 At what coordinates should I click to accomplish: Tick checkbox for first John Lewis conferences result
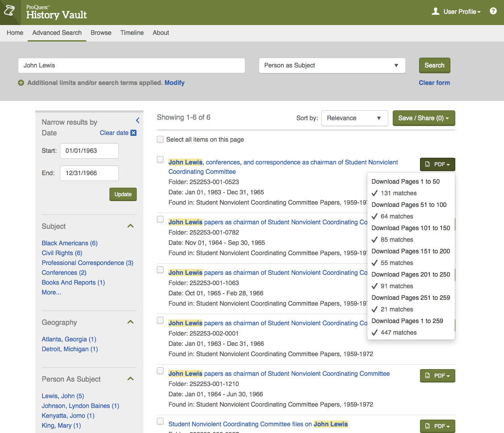[160, 160]
